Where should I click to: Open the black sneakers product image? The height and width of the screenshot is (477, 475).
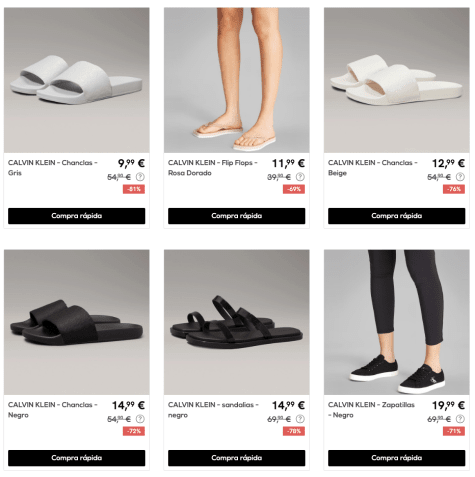(x=397, y=322)
